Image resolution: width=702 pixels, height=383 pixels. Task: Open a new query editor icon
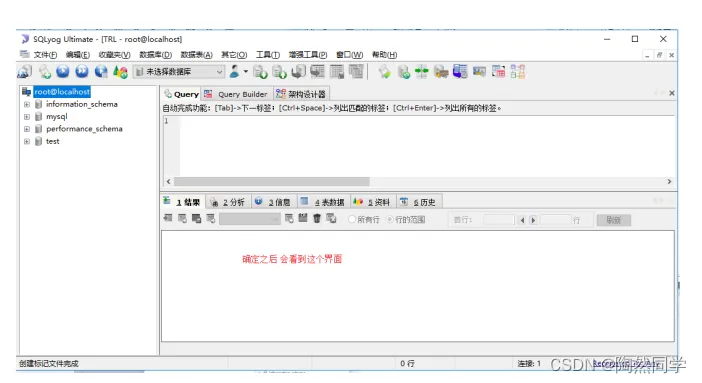45,72
